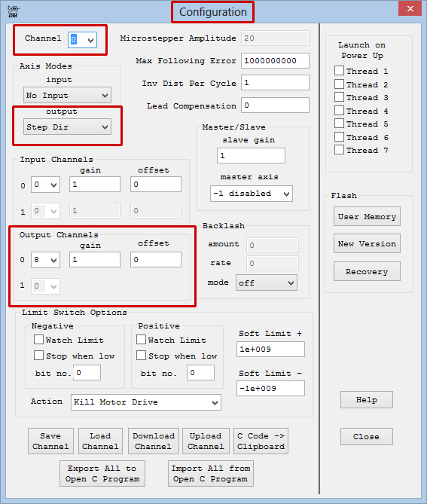Open the limit switch Action dropdown
This screenshot has height=504, width=427.
coord(146,402)
